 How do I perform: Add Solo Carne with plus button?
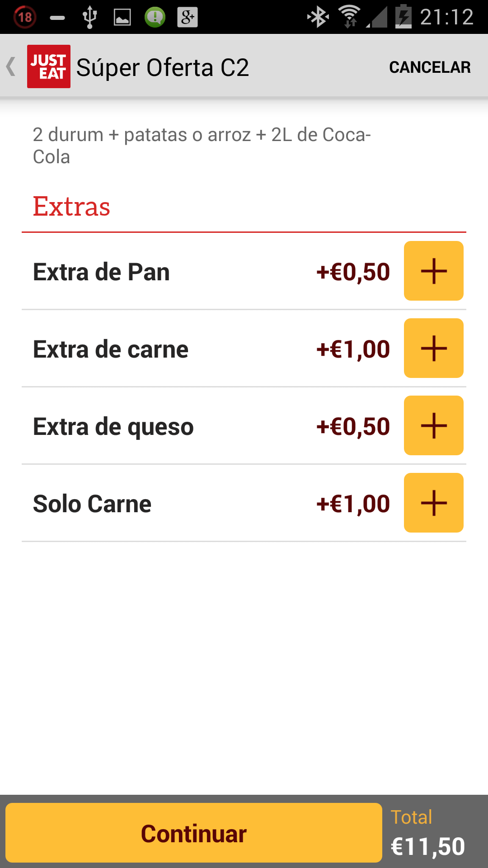(x=433, y=503)
